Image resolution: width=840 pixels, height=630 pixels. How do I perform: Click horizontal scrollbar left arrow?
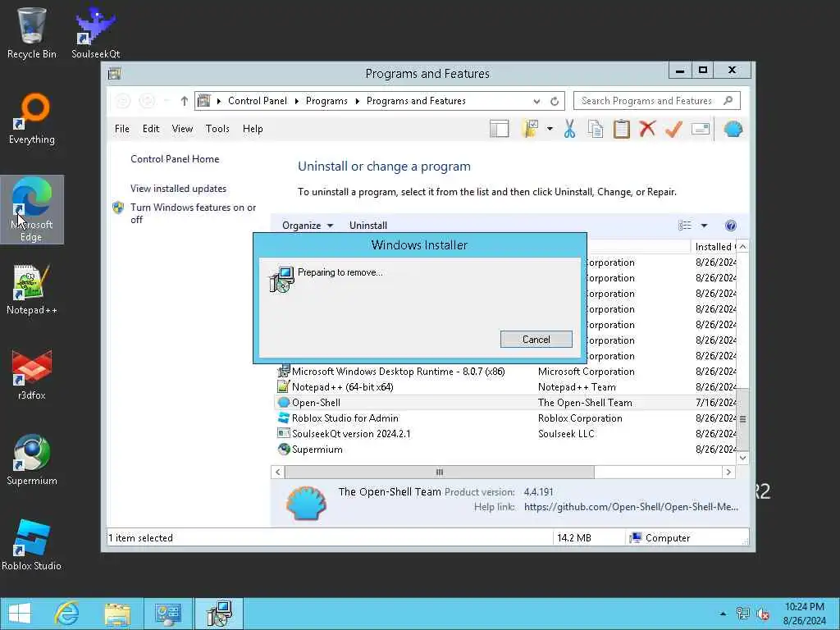(x=277, y=472)
